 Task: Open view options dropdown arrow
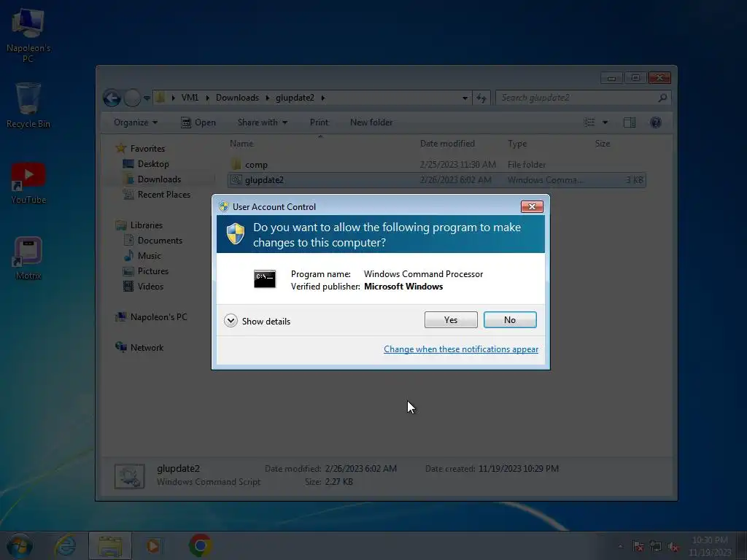click(605, 122)
